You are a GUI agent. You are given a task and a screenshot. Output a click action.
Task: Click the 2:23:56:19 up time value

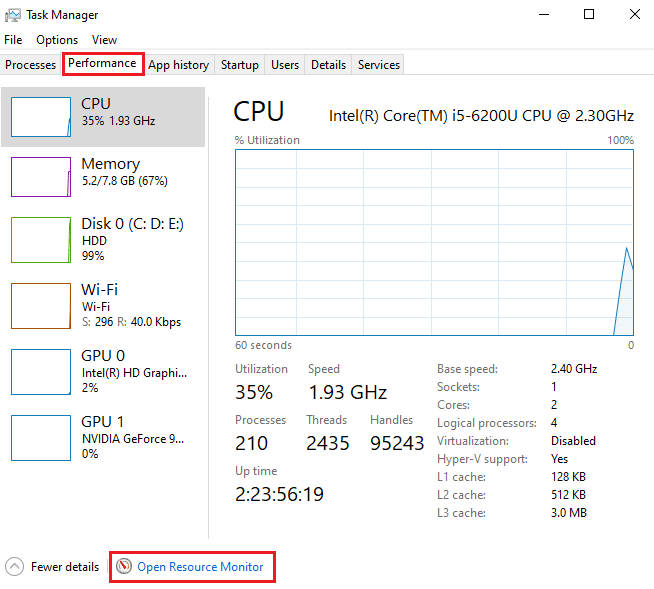[279, 494]
